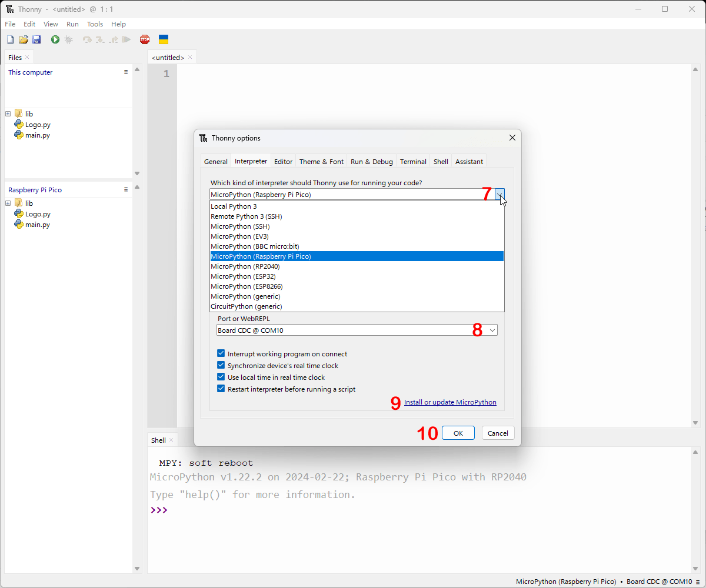Open the Files panel hamburger menu
The image size is (706, 588).
[x=125, y=71]
